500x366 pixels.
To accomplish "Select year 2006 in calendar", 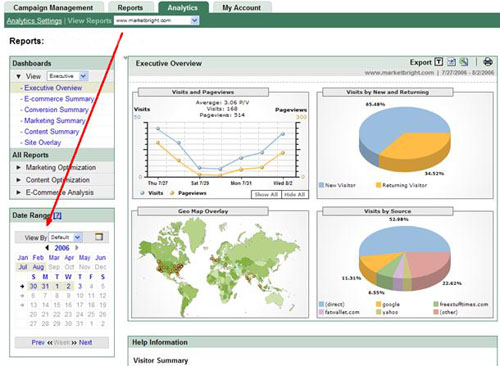I will tap(62, 248).
